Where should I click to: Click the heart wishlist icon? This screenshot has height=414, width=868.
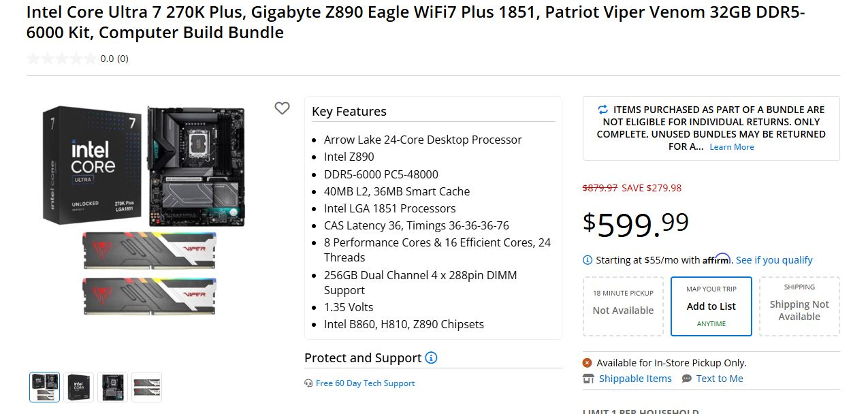pyautogui.click(x=282, y=108)
